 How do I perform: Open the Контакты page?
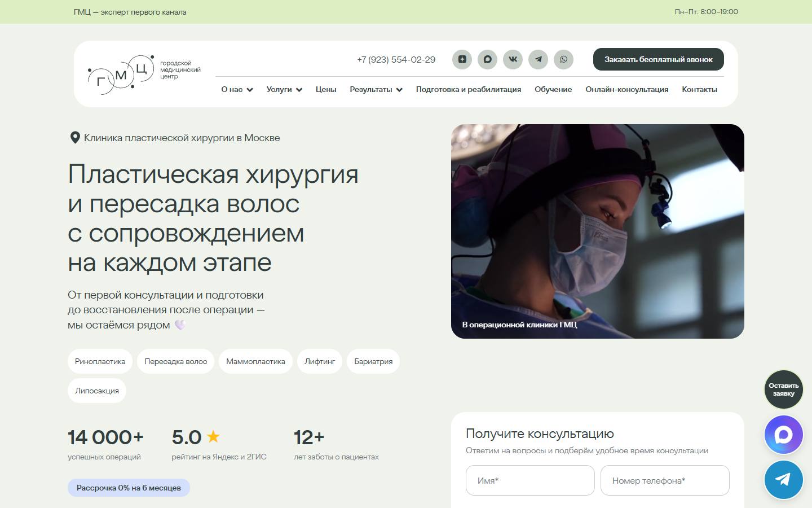click(699, 89)
